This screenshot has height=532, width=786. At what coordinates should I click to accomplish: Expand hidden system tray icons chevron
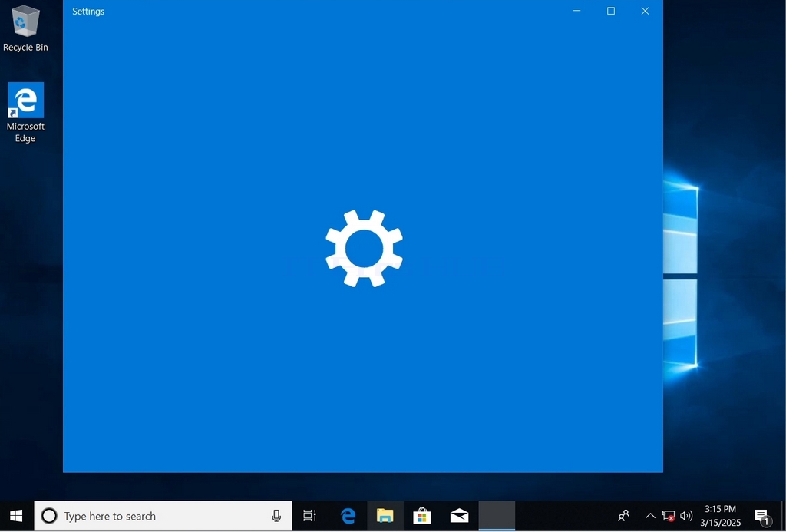pyautogui.click(x=650, y=516)
